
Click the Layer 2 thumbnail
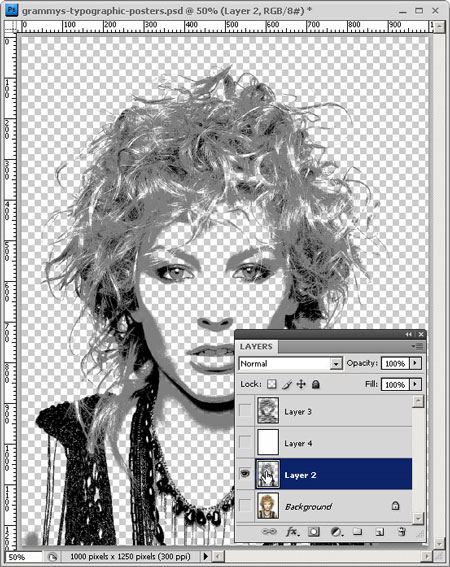point(268,474)
